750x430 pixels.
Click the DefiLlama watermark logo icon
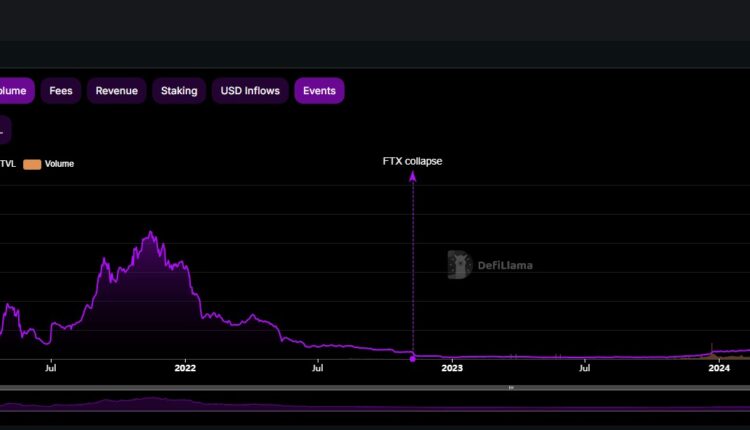[459, 265]
